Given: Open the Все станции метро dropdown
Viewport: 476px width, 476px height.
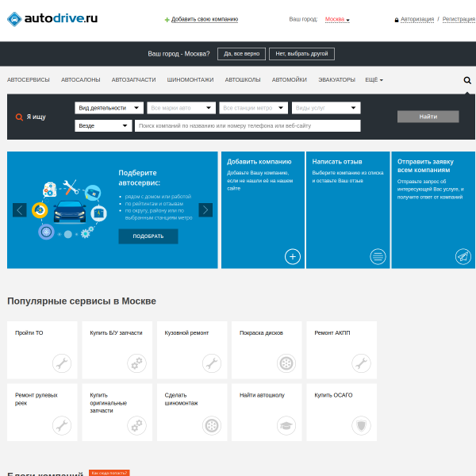Looking at the screenshot, I should [254, 108].
